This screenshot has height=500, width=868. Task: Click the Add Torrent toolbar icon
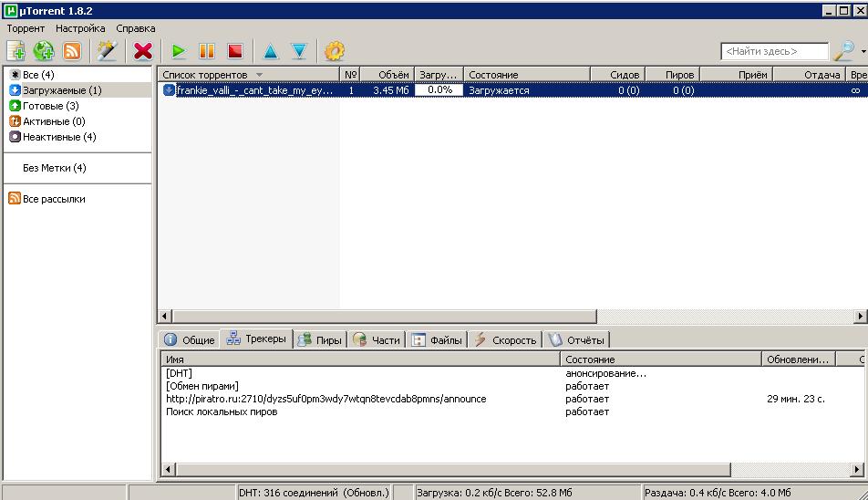(15, 51)
